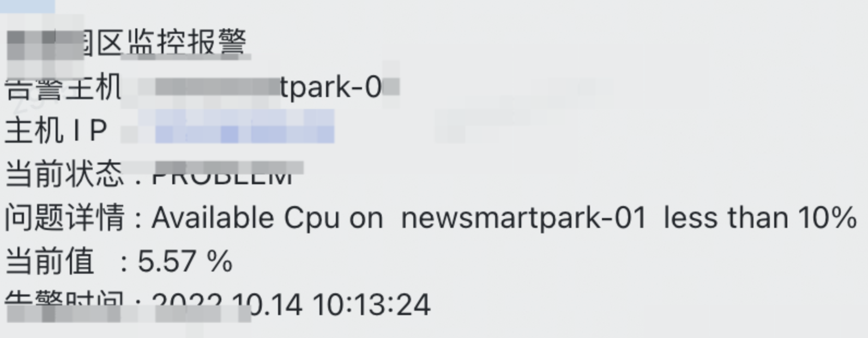The image size is (868, 338).
Task: Click the 问题详情 label
Action: pos(64,218)
